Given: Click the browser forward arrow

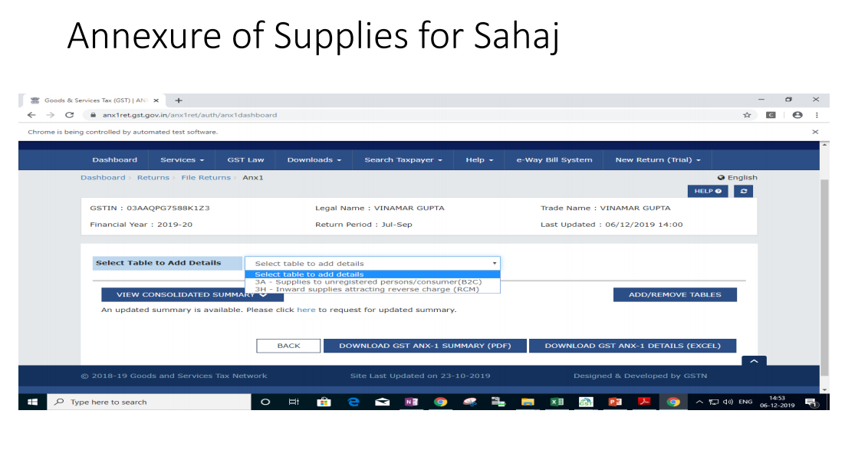Looking at the screenshot, I should pyautogui.click(x=51, y=115).
